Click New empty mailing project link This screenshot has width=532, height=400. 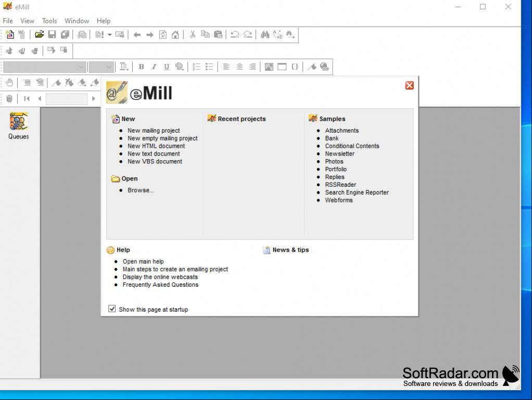(162, 138)
